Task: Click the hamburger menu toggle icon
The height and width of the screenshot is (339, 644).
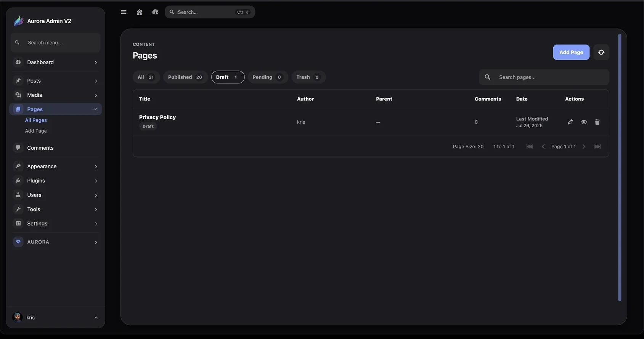Action: (x=124, y=12)
